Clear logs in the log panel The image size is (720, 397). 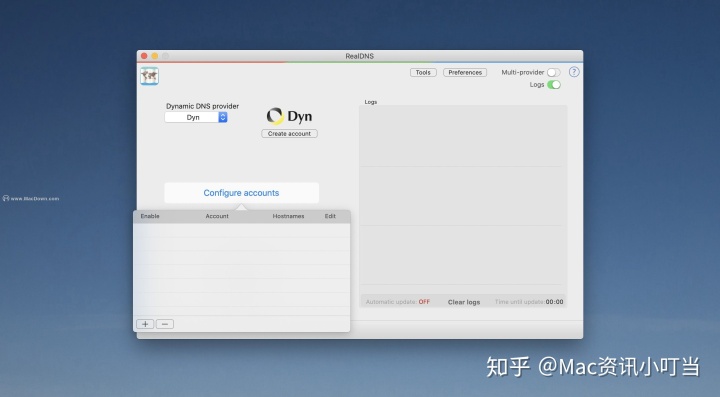(464, 302)
